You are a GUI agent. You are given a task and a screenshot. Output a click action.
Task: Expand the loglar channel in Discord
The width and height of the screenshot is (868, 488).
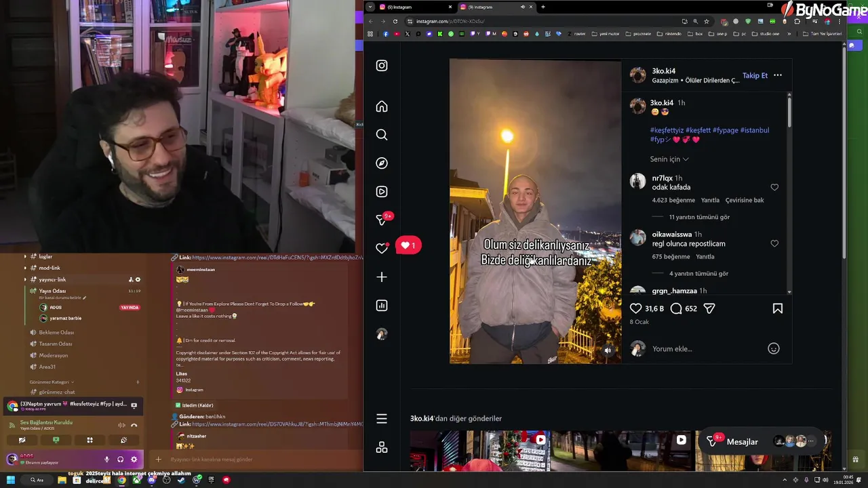tap(25, 256)
